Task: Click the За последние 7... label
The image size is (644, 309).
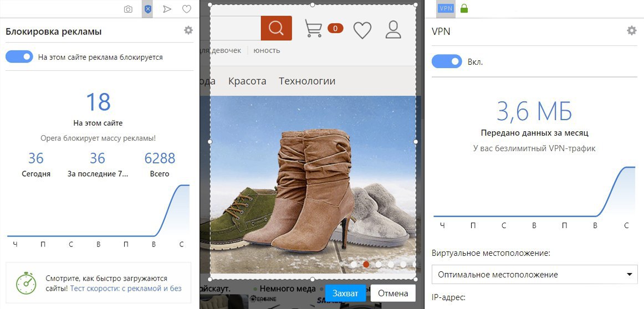Action: coord(98,174)
